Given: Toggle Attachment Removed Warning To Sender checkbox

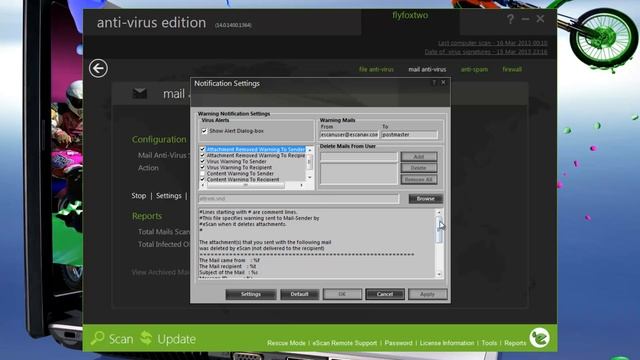Looking at the screenshot, I should pyautogui.click(x=202, y=149).
